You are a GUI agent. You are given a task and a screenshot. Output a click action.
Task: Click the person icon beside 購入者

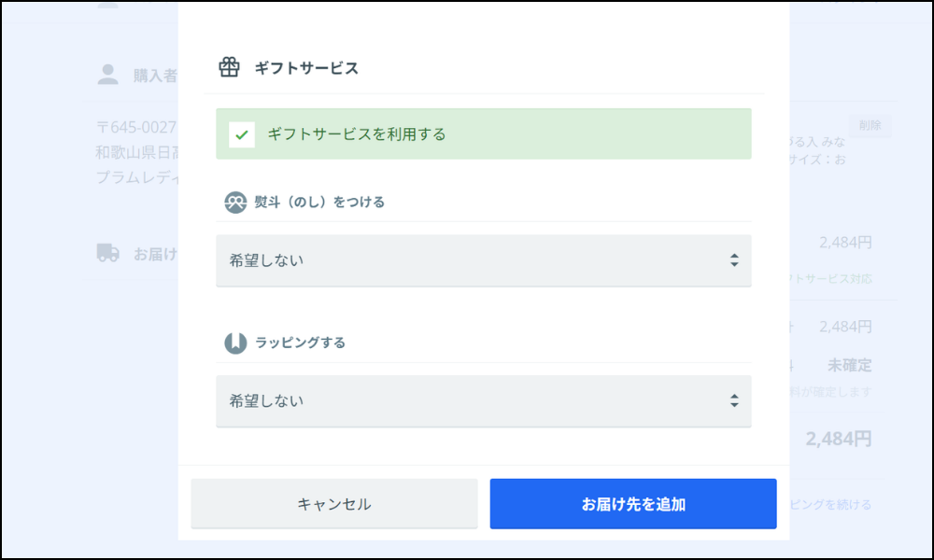tap(108, 75)
